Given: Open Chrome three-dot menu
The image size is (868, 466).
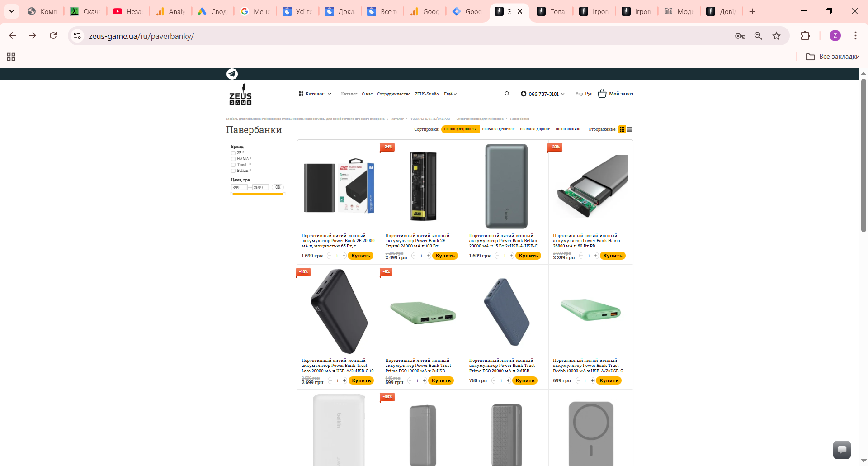Looking at the screenshot, I should 855,36.
